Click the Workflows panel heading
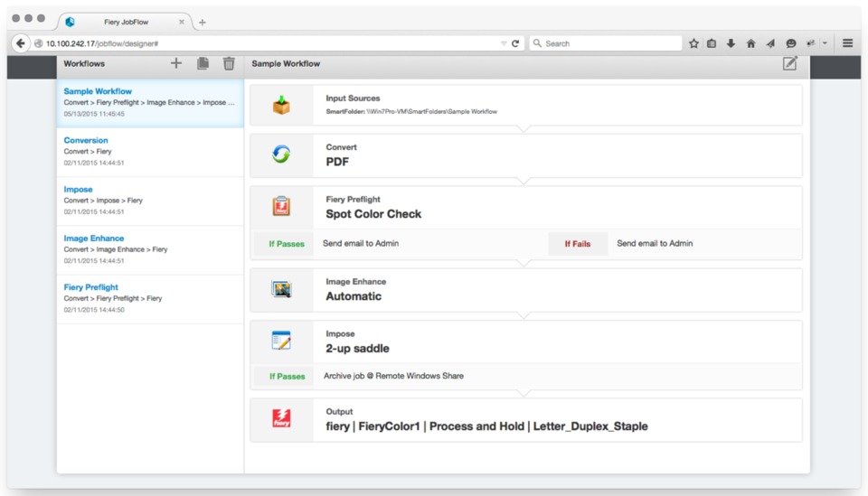This screenshot has width=868, height=496. [x=84, y=63]
